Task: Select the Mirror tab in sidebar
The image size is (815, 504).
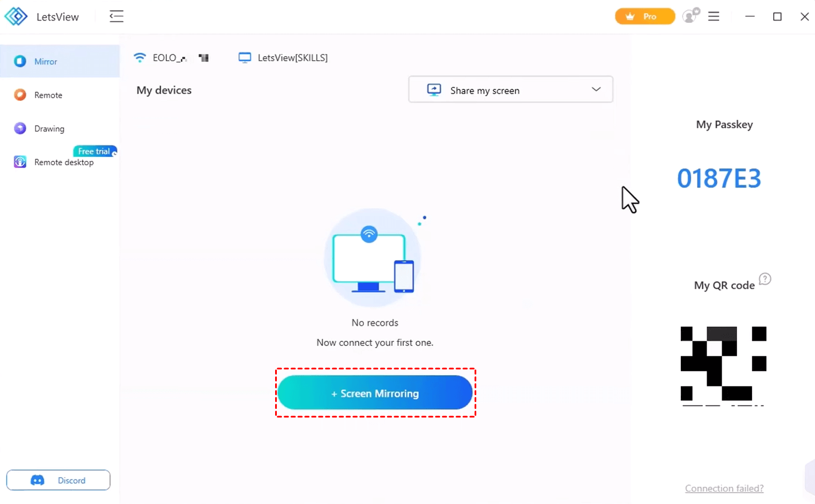Action: [46, 62]
